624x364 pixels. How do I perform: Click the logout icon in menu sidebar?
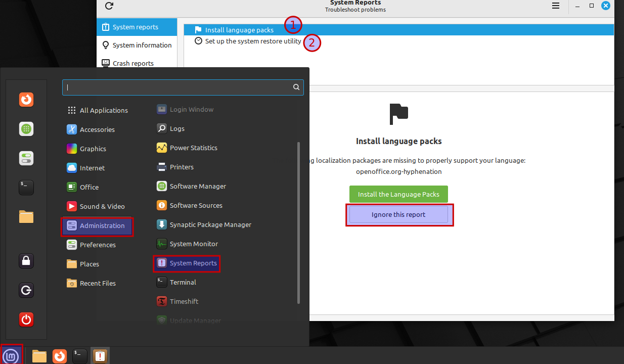26,290
